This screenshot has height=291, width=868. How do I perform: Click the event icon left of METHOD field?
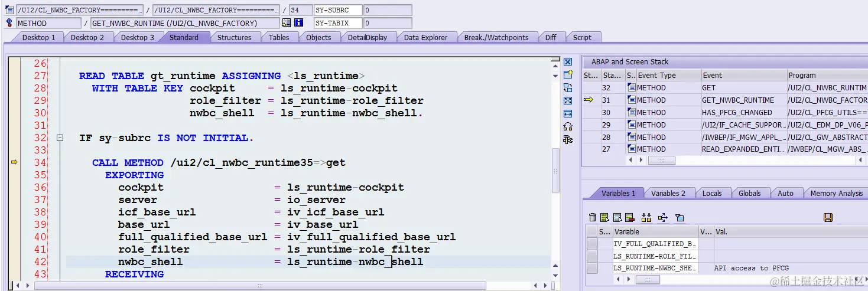click(x=9, y=23)
